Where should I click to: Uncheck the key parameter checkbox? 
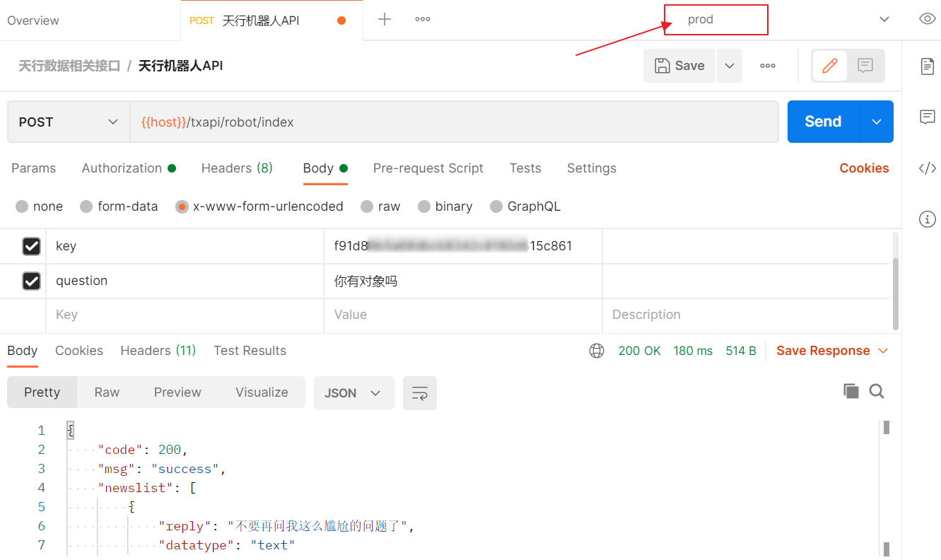click(32, 246)
